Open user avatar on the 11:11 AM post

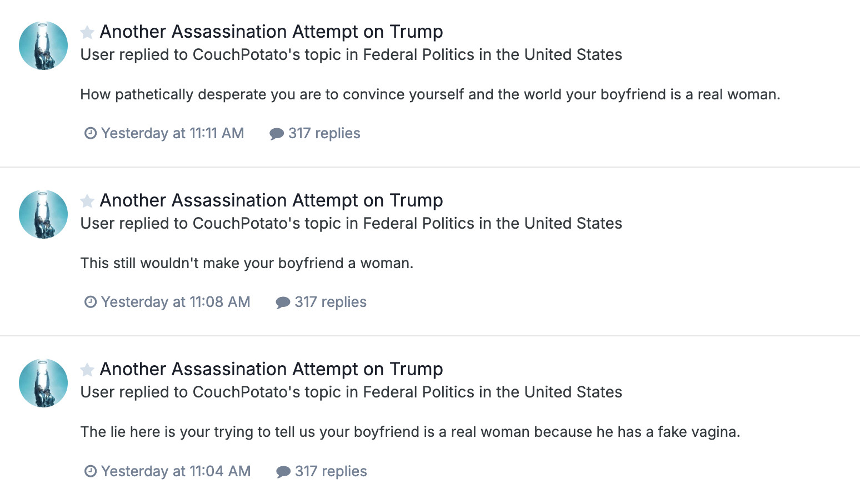click(x=43, y=46)
